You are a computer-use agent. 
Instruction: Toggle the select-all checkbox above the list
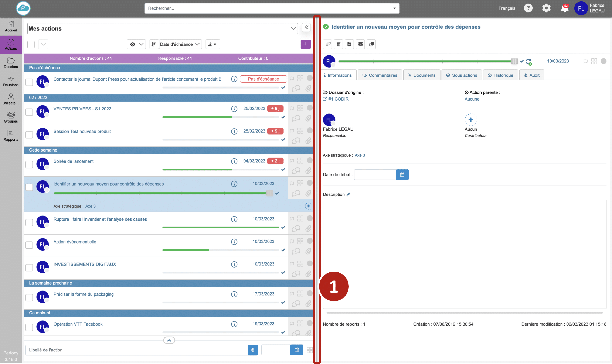pos(31,44)
